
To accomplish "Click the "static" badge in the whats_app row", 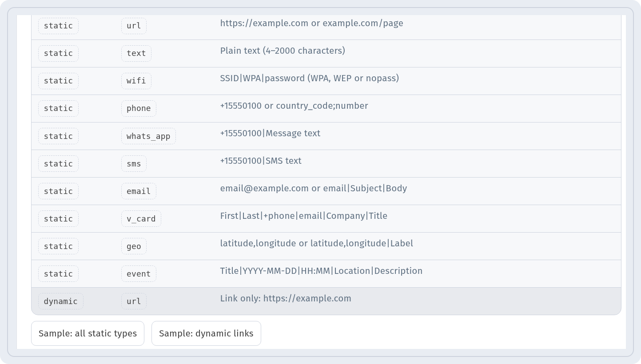I will tap(58, 136).
